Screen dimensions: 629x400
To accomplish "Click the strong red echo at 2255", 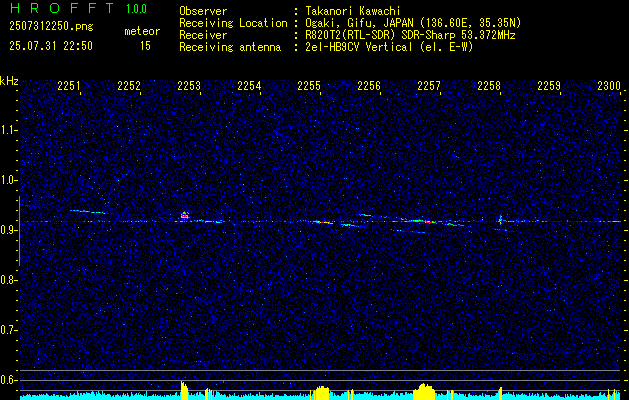I will [323, 222].
